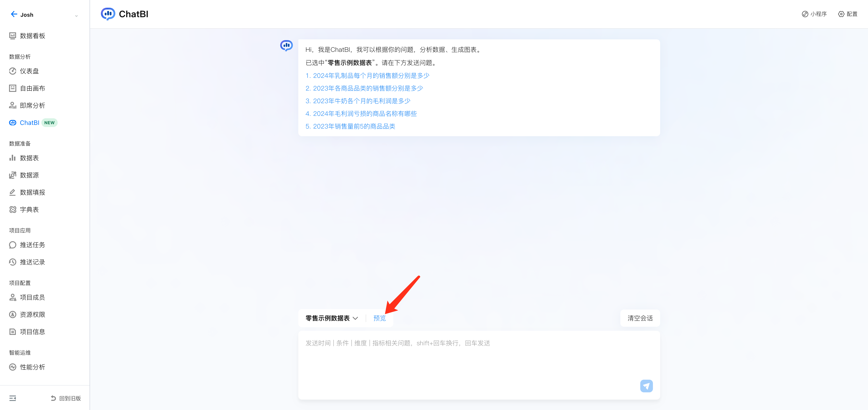Image resolution: width=868 pixels, height=410 pixels.
Task: Open 数据源 data source in sidebar
Action: 29,175
